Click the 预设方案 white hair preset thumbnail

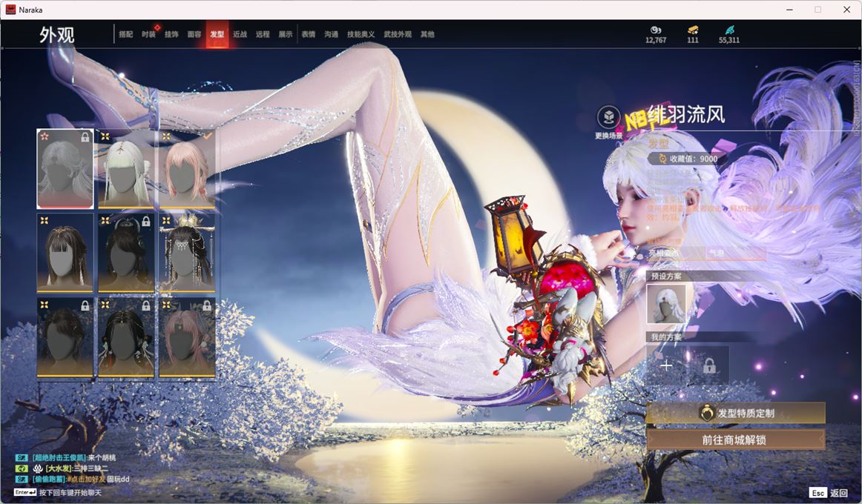point(666,304)
